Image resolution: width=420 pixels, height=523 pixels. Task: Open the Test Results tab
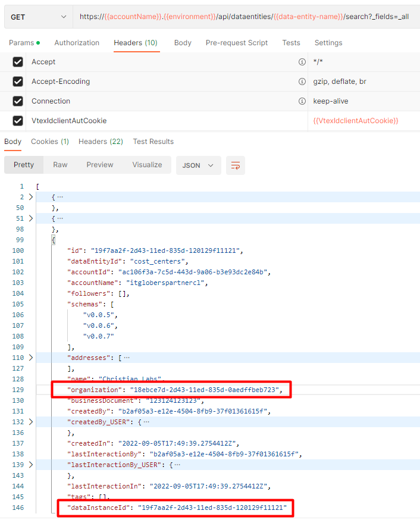pos(153,142)
